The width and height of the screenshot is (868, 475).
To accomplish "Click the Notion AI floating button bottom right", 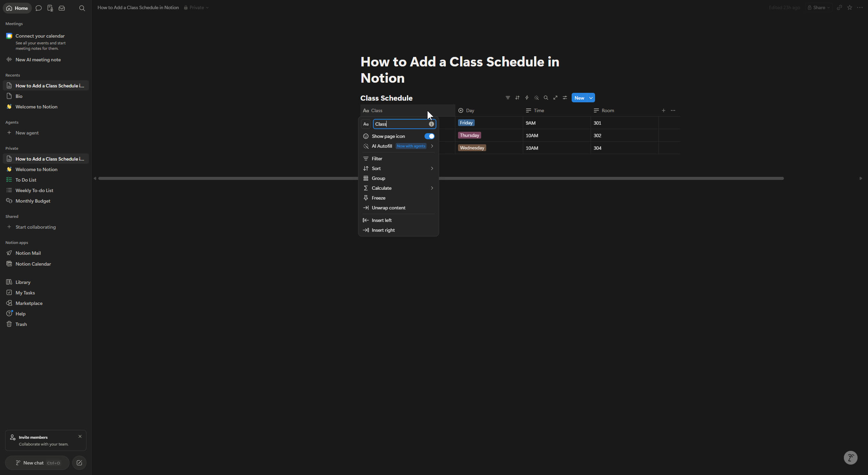I will coord(850,458).
